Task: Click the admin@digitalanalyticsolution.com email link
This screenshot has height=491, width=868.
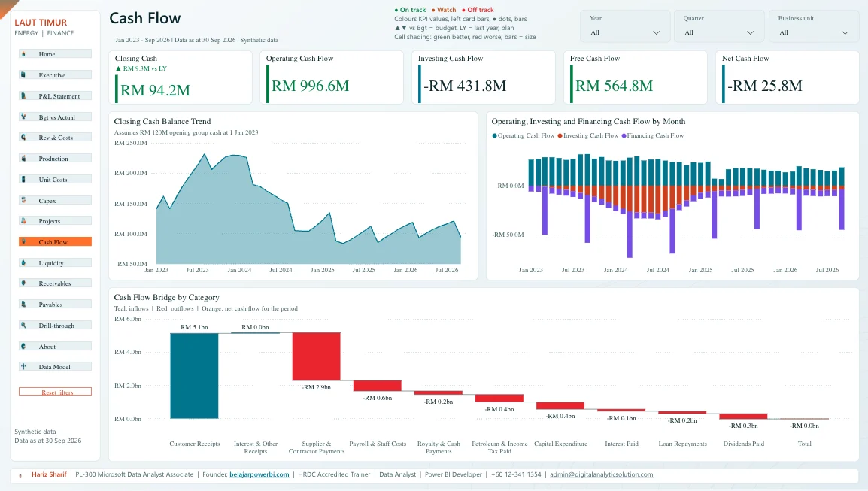Action: coord(601,474)
